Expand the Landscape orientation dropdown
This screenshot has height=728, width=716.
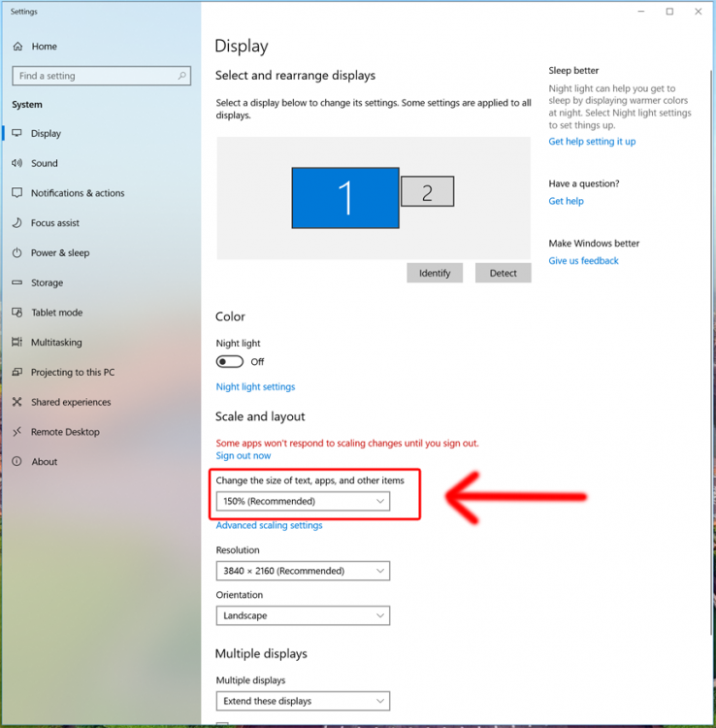(303, 615)
